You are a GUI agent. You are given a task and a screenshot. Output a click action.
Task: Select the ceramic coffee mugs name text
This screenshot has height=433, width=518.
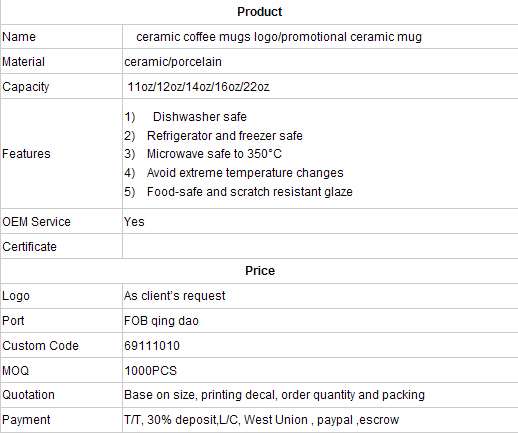coord(279,37)
